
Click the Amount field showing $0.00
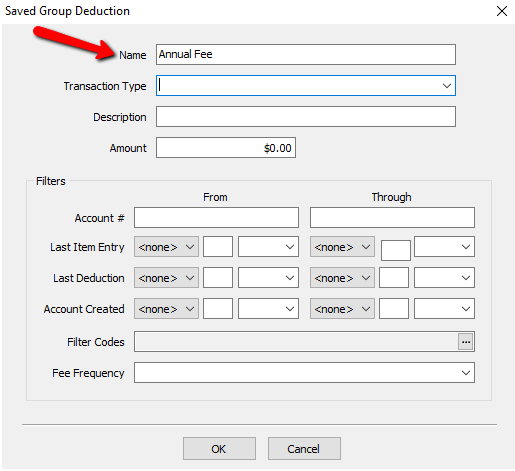tap(226, 148)
